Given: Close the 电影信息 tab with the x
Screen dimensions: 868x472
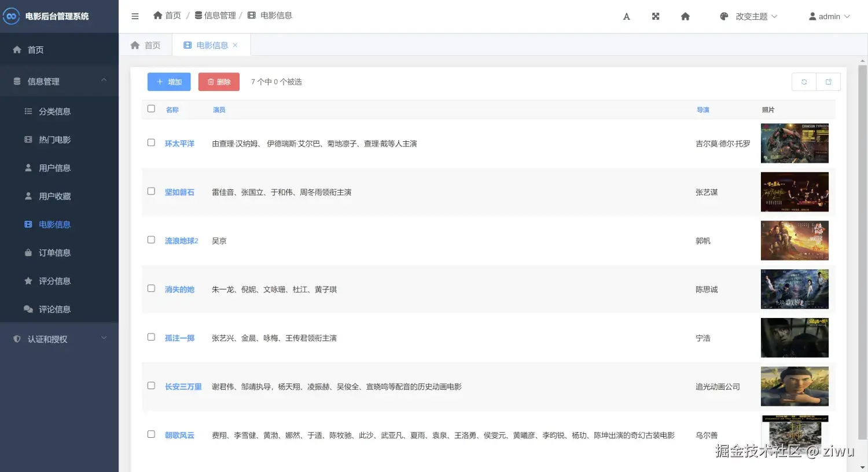Looking at the screenshot, I should pyautogui.click(x=235, y=45).
